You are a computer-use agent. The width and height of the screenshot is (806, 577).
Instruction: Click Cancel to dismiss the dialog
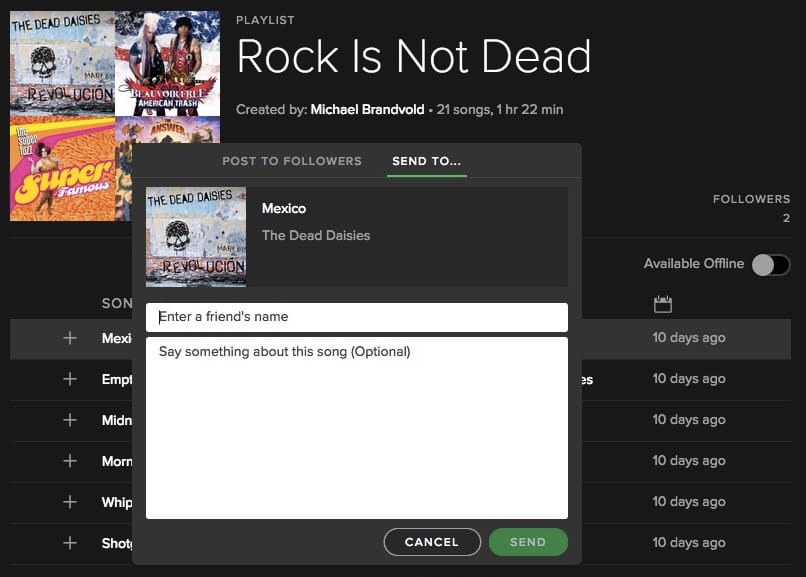click(432, 541)
